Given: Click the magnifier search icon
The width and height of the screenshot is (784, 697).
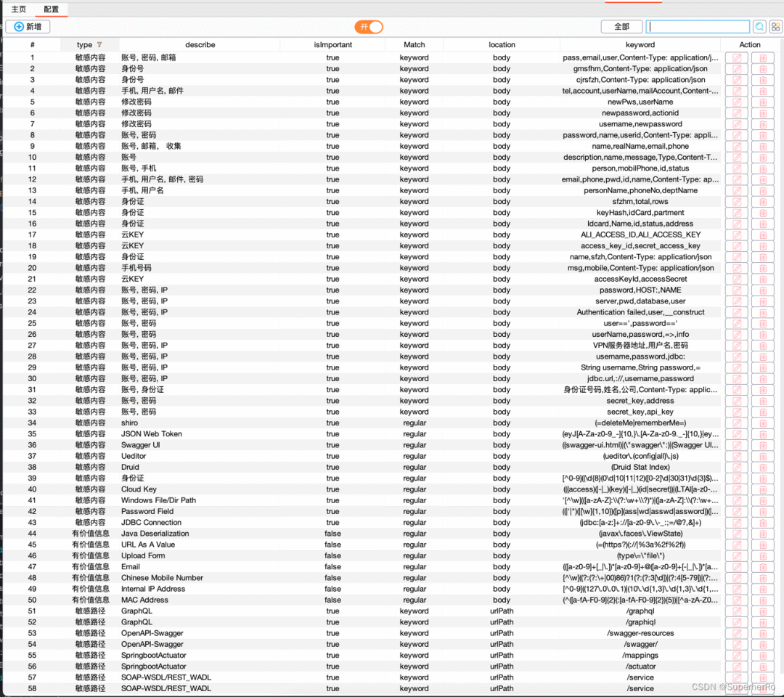Looking at the screenshot, I should 759,27.
